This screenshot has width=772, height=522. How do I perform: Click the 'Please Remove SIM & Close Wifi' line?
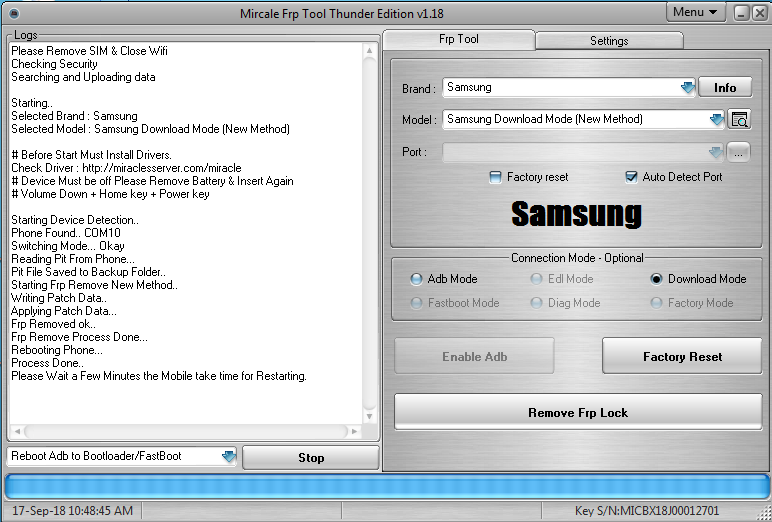coord(89,51)
